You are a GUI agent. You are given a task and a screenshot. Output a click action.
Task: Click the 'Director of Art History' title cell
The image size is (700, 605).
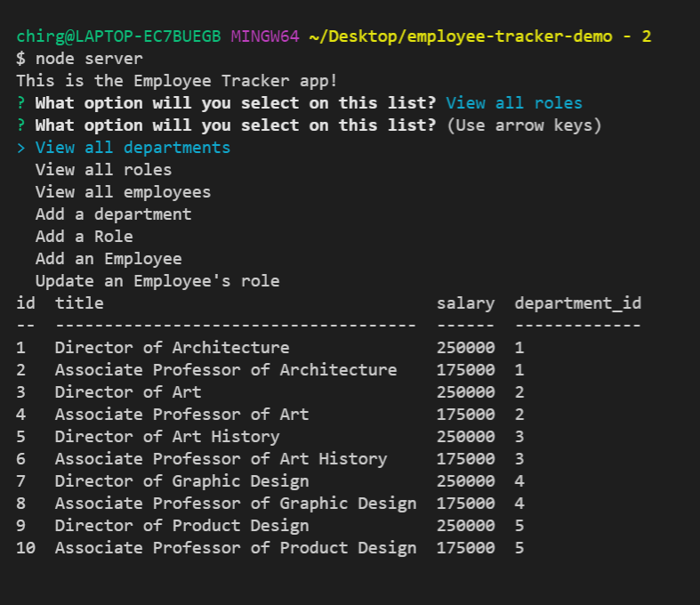point(167,437)
